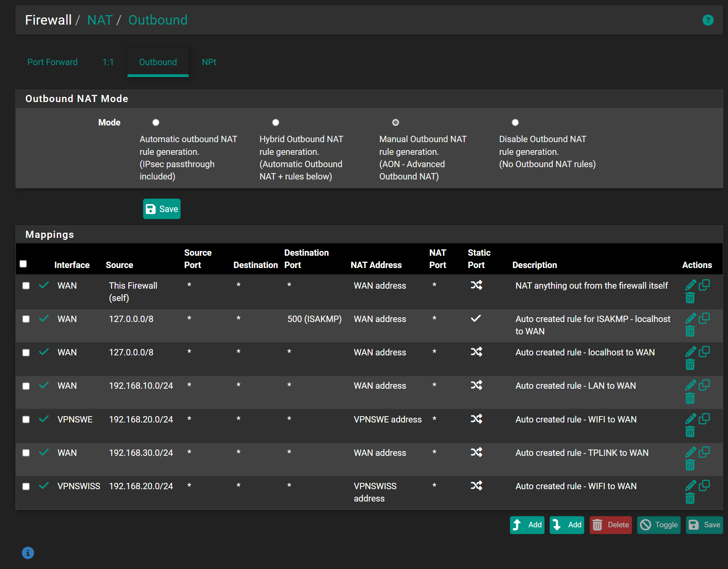This screenshot has height=569, width=728.
Task: Open the help icon in page header
Action: tap(708, 20)
